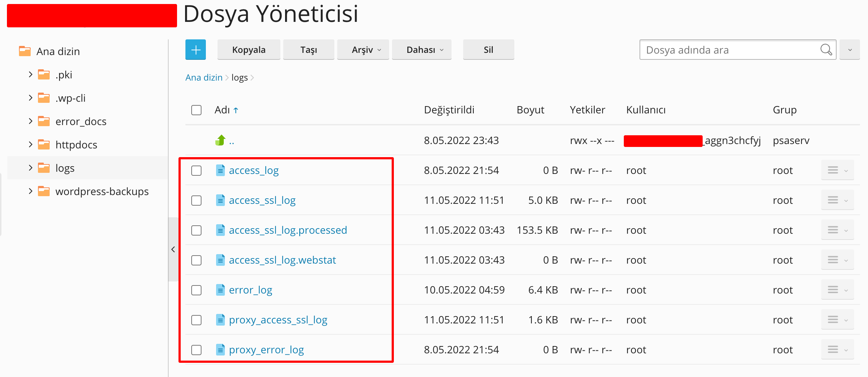The width and height of the screenshot is (868, 377).
Task: Click the error_docs folder icon
Action: [x=44, y=121]
